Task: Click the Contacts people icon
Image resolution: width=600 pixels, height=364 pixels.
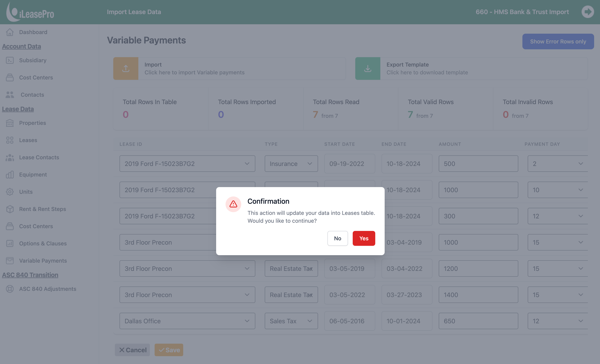Action: pyautogui.click(x=10, y=95)
